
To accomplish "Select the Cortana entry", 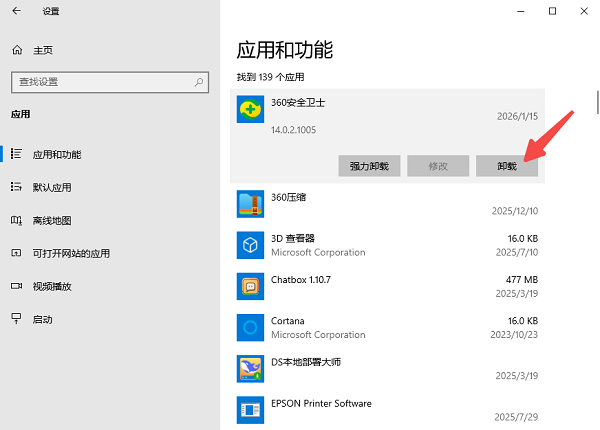I will tap(387, 327).
